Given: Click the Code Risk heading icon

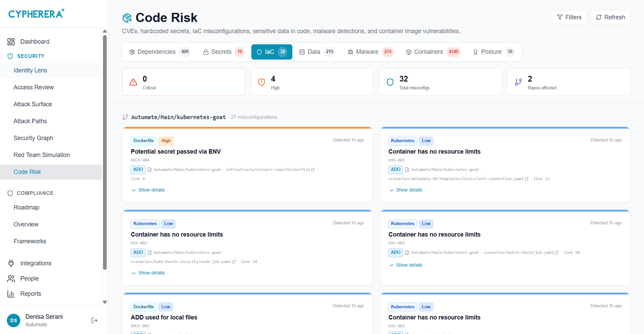Looking at the screenshot, I should click(x=127, y=18).
